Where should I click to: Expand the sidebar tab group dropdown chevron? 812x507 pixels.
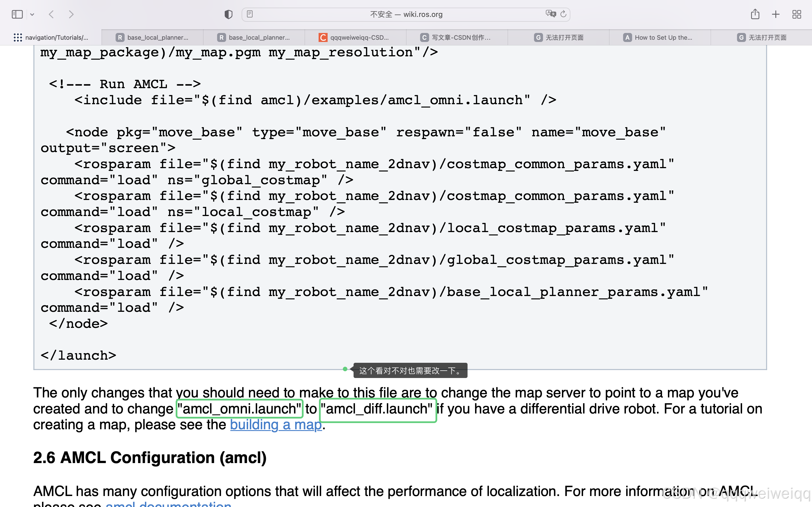pyautogui.click(x=32, y=14)
